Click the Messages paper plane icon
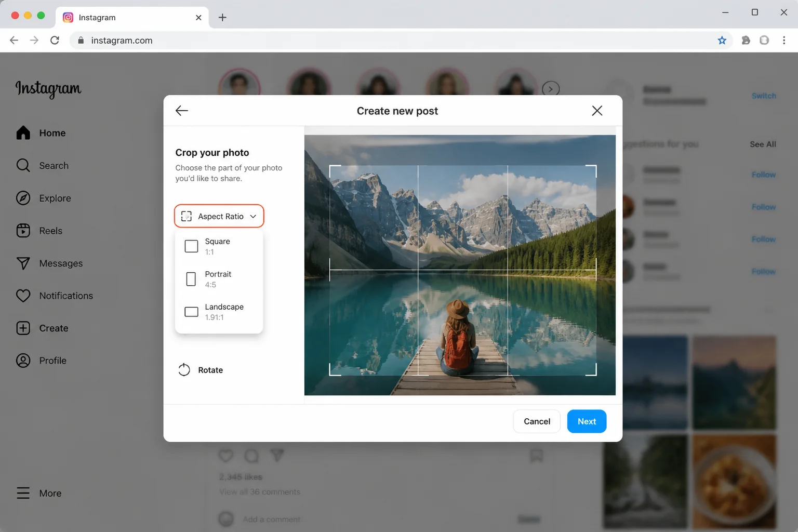The width and height of the screenshot is (798, 532). pyautogui.click(x=23, y=263)
